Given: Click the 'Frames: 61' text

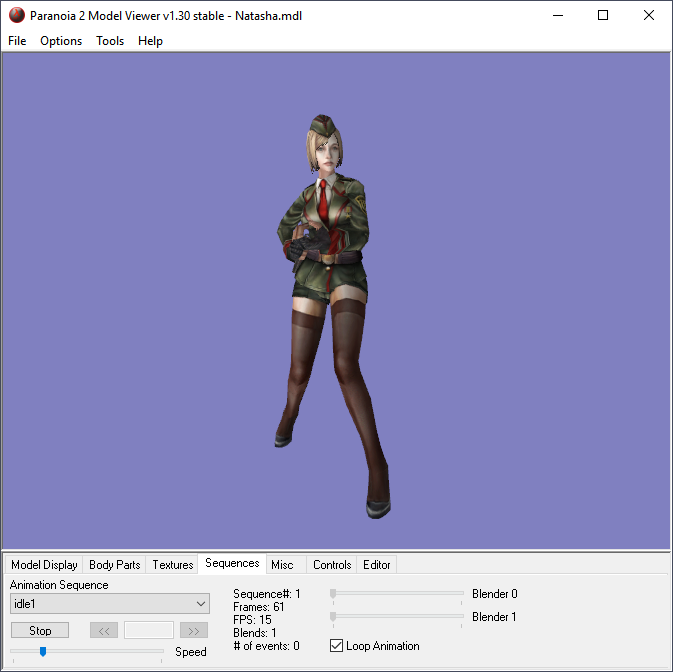Looking at the screenshot, I should pos(258,607).
